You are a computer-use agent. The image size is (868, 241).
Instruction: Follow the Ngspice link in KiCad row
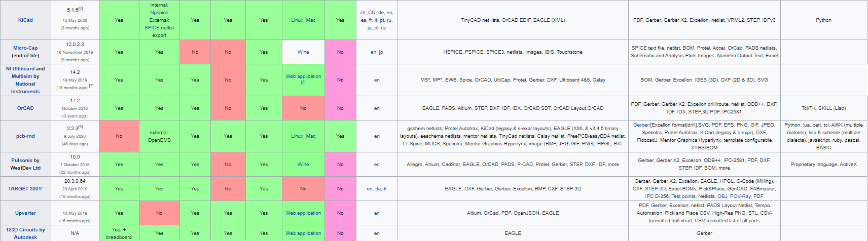[x=159, y=13]
